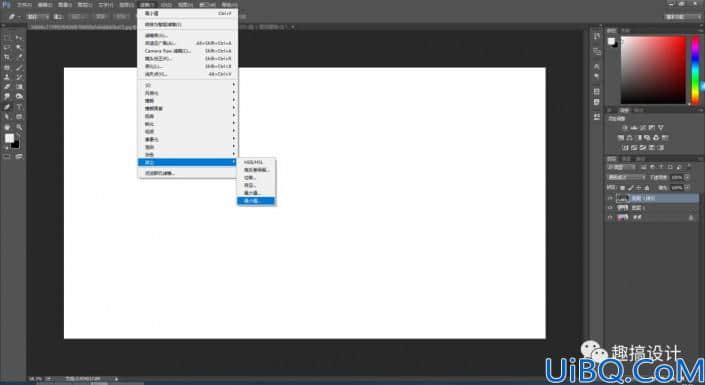Switch to the 通道 tab
The image size is (705, 385).
626,159
